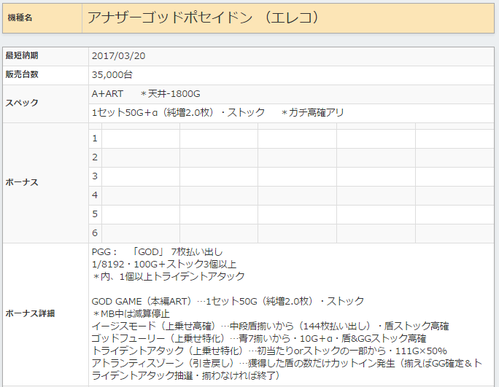
Task: Select the GOD GAME（本編ART） line
Action: click(228, 301)
